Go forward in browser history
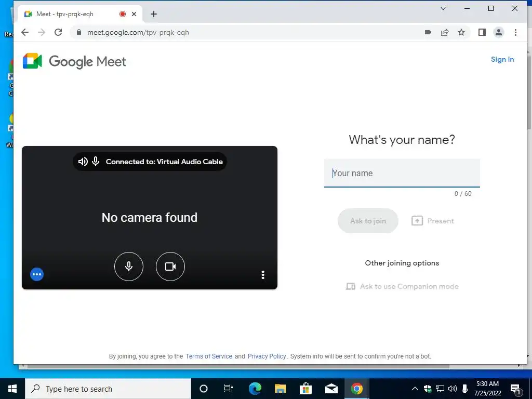This screenshot has width=532, height=399. 42,32
